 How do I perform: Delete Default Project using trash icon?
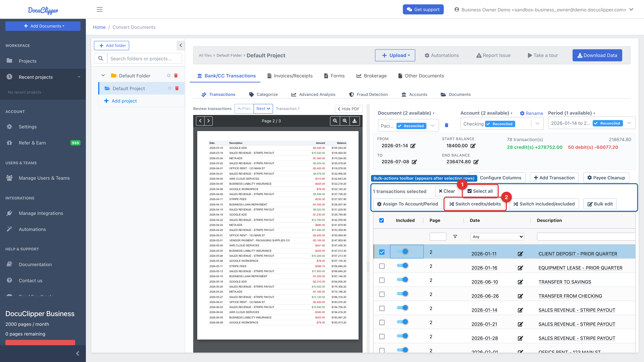click(x=177, y=88)
